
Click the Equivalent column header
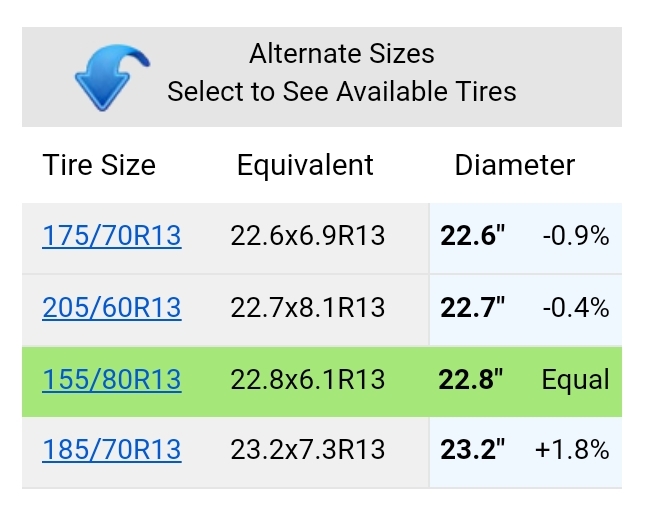pos(305,165)
